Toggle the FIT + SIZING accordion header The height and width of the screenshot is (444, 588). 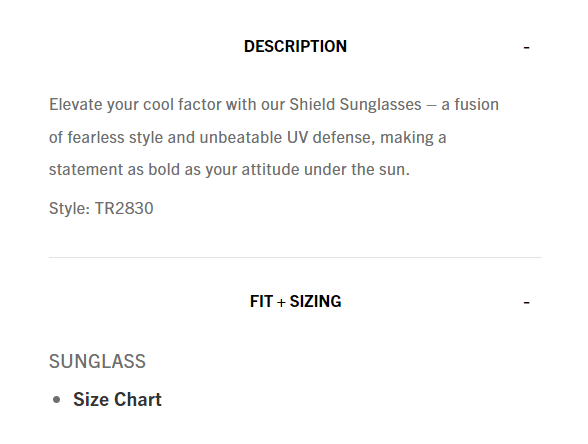296,302
